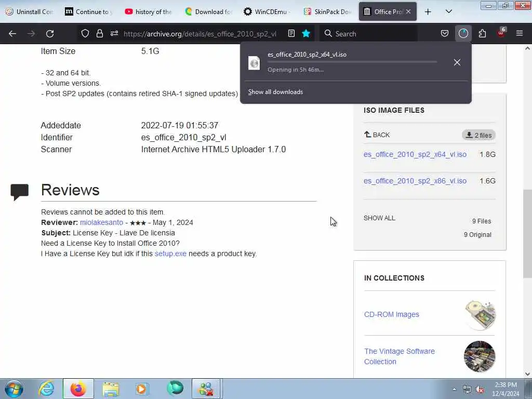Click the scrollbar down arrow
532x399 pixels.
(x=528, y=374)
